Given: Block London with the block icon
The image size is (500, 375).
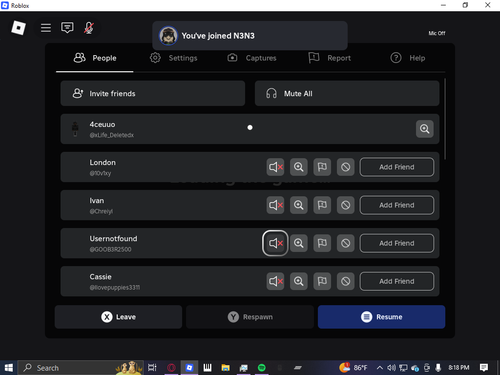Looking at the screenshot, I should [346, 167].
